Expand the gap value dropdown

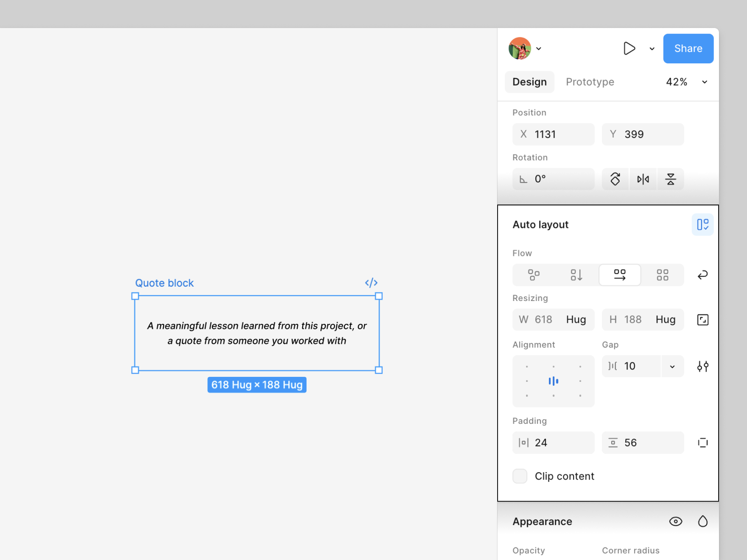point(672,366)
